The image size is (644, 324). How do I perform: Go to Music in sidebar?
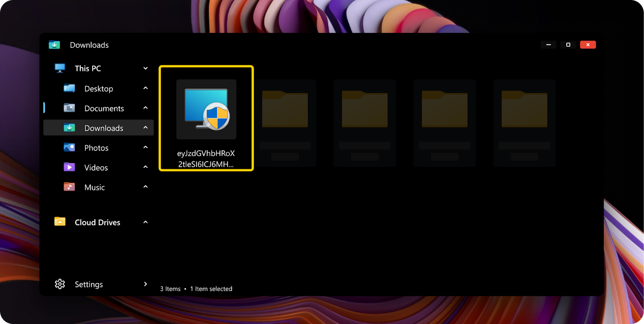click(95, 187)
